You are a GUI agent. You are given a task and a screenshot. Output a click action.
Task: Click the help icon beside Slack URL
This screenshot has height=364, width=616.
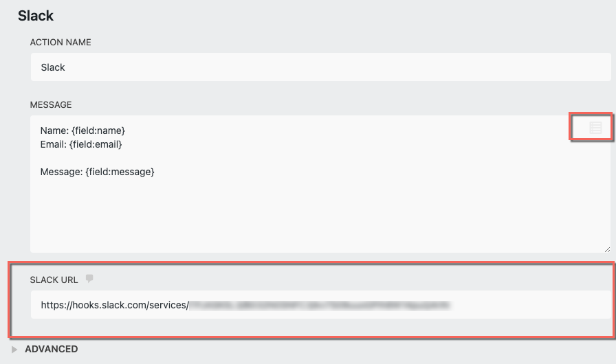89,279
